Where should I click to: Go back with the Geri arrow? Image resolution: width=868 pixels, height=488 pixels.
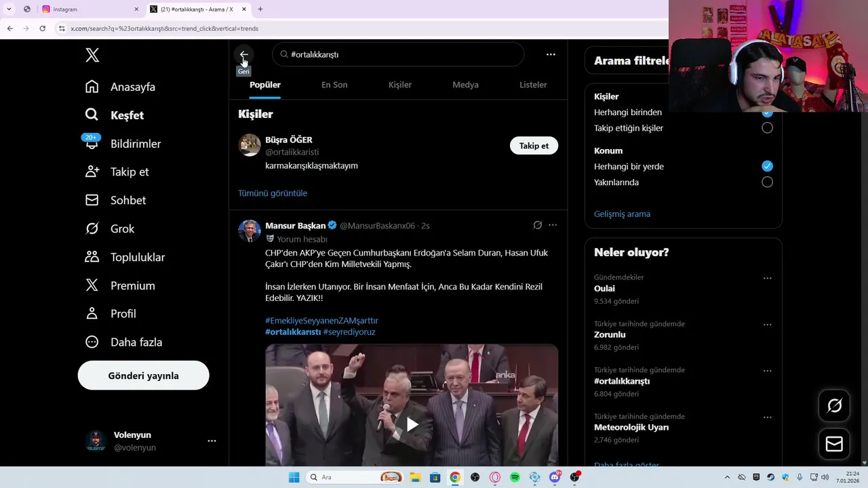click(244, 55)
